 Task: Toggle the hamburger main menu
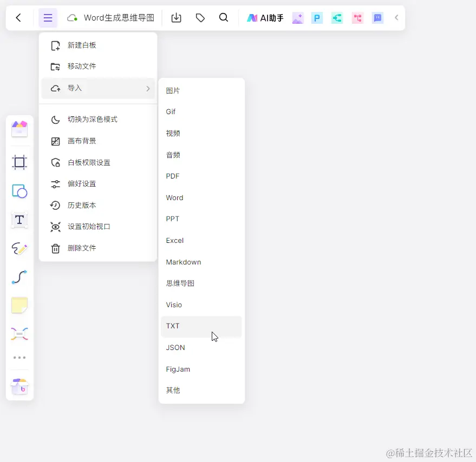tap(48, 18)
